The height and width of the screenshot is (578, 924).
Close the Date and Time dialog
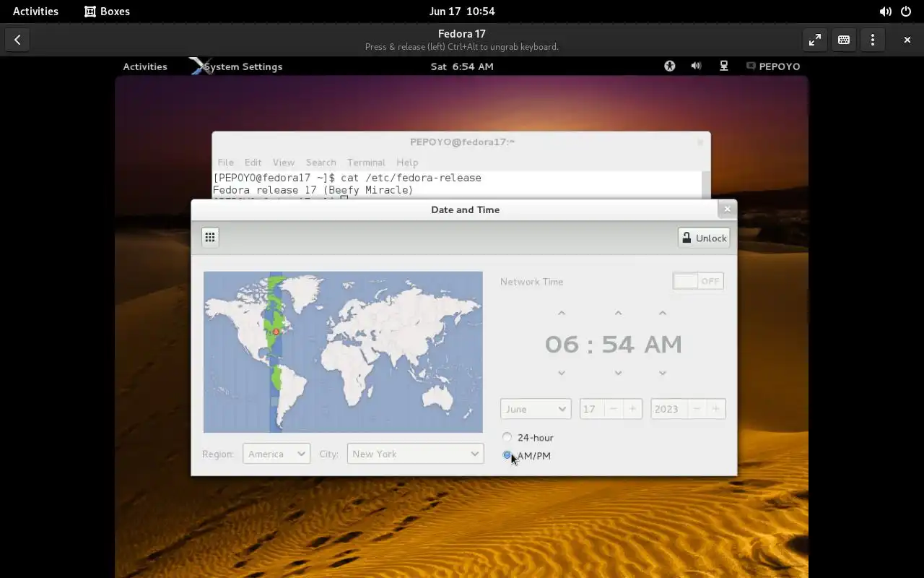(727, 209)
